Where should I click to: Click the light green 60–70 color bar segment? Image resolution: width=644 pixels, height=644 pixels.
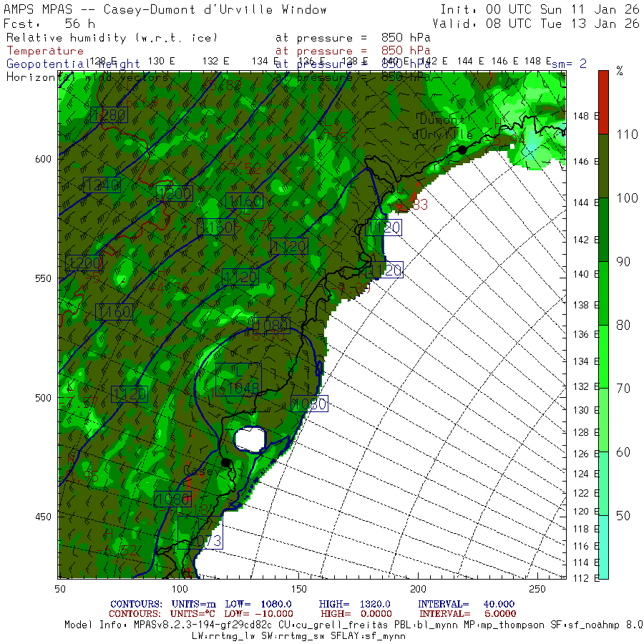click(603, 420)
